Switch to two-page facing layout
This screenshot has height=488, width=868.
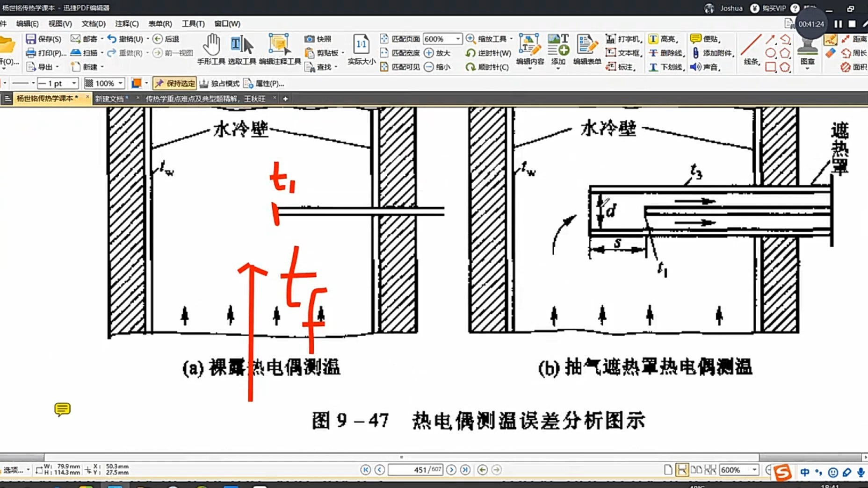[696, 470]
